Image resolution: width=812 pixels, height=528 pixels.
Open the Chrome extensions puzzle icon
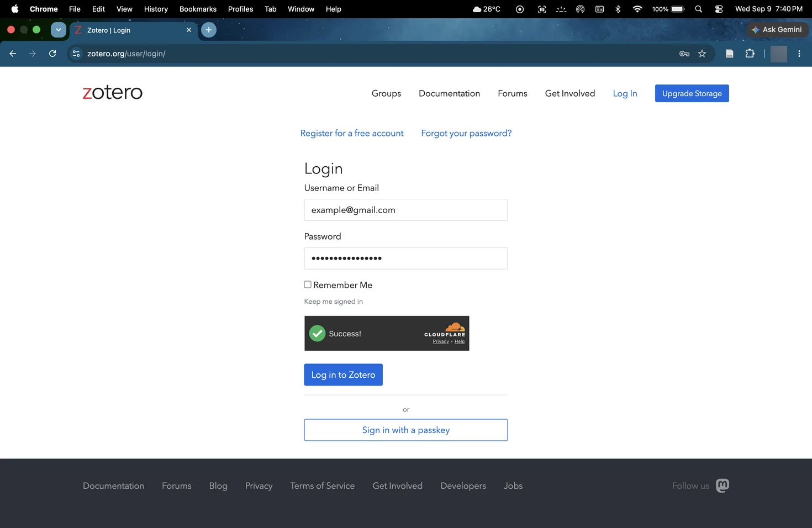[x=750, y=54]
